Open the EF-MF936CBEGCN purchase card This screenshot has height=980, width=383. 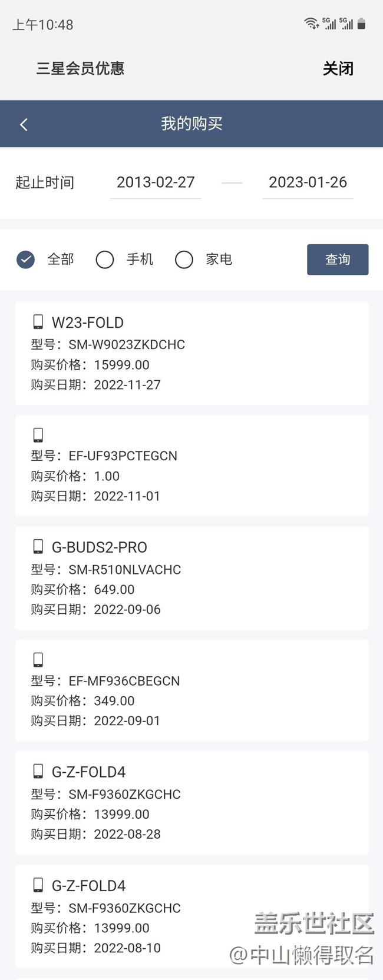coord(191,690)
